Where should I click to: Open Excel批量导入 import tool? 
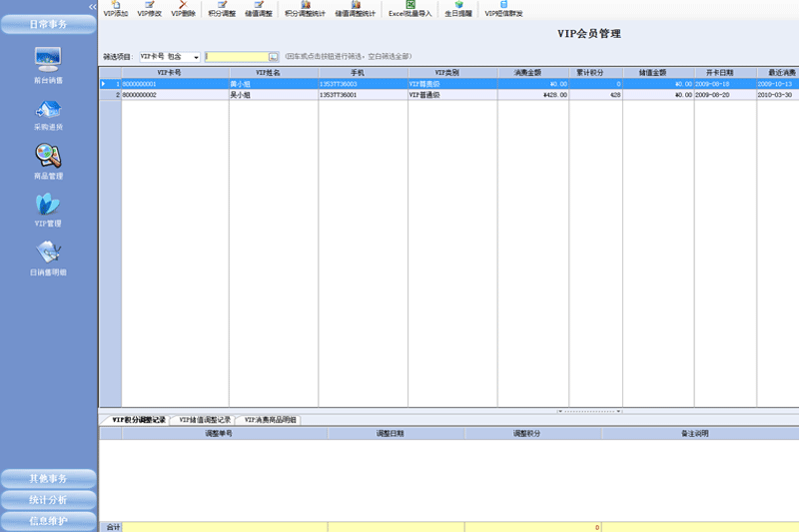click(410, 10)
